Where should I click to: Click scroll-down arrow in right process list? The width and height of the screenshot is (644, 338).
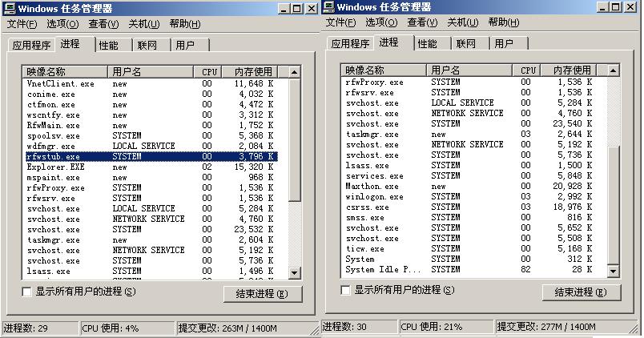pos(613,271)
